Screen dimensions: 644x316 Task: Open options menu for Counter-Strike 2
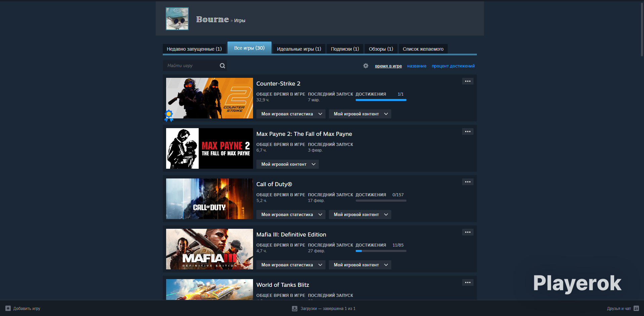pos(468,81)
